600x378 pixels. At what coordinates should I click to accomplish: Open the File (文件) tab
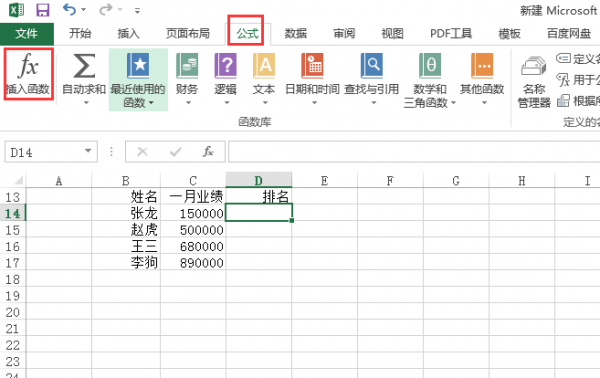[x=27, y=34]
